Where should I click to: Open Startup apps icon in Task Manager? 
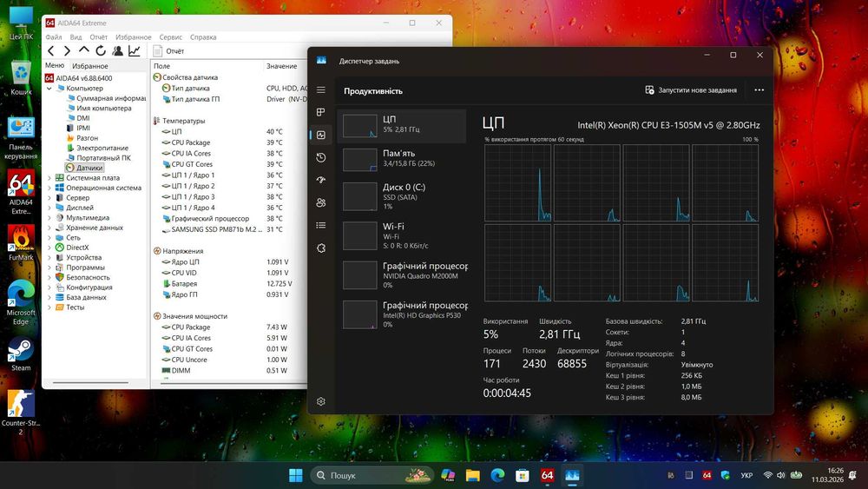(x=321, y=180)
